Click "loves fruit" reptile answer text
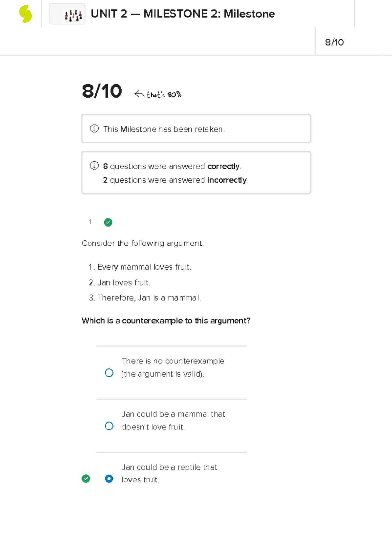 pyautogui.click(x=140, y=480)
